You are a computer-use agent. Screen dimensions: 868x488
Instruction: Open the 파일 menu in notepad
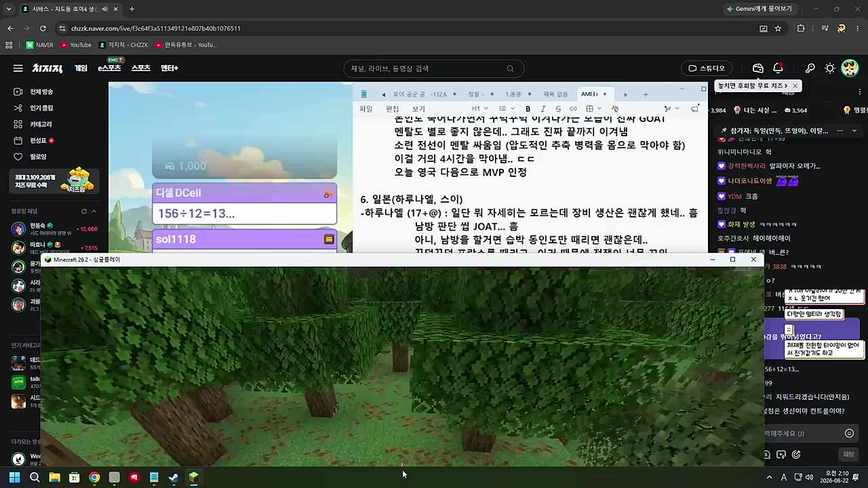[x=366, y=109]
